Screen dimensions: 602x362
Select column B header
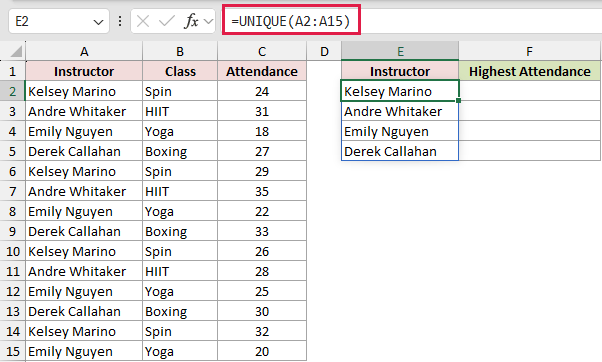pyautogui.click(x=180, y=51)
